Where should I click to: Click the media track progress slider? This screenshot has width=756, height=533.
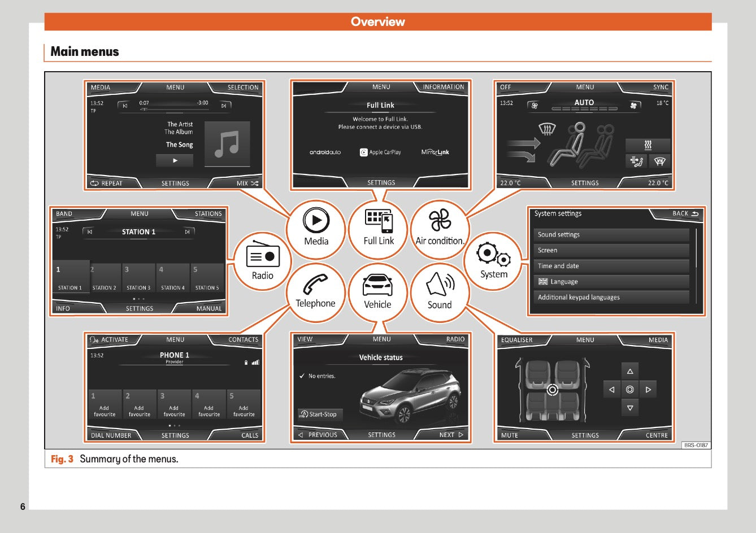(173, 108)
